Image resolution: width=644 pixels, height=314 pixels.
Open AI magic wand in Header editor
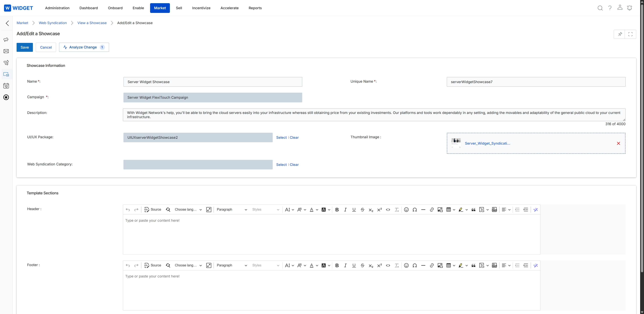(x=535, y=210)
